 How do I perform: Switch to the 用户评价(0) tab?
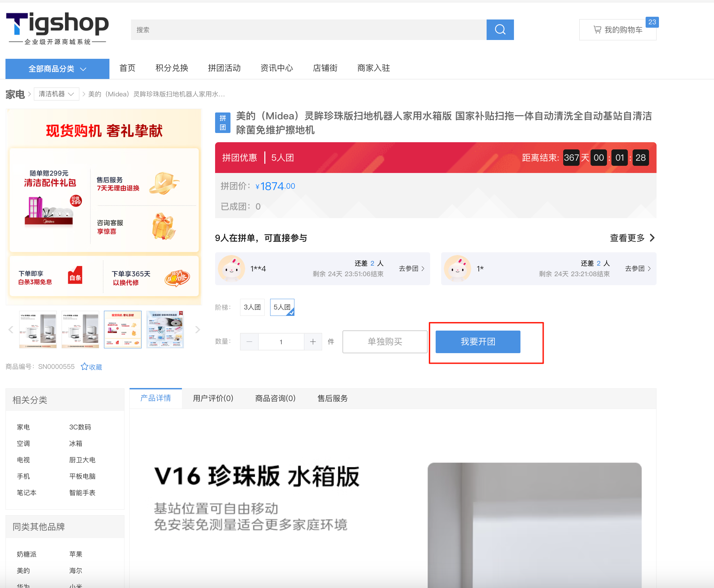tap(213, 398)
